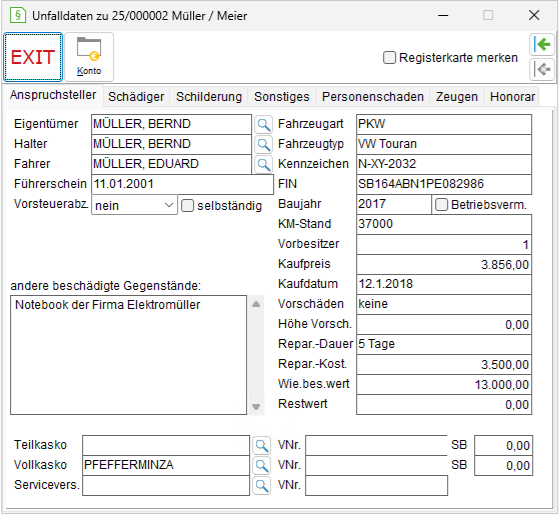Click into the Kennzeichen field
559x516 pixels.
click(x=444, y=164)
